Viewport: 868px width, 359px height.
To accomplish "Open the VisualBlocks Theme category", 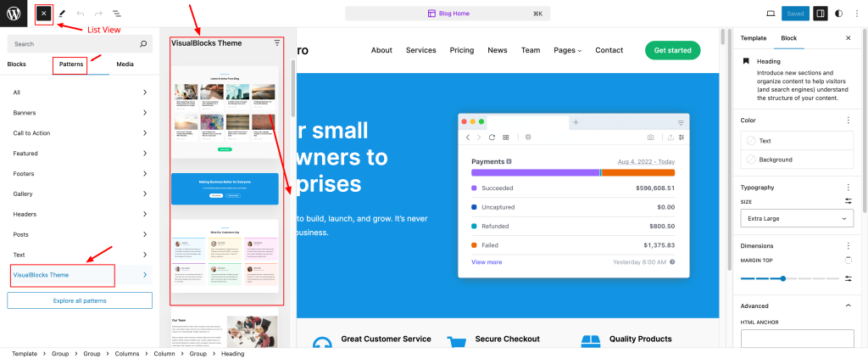I will (80, 275).
